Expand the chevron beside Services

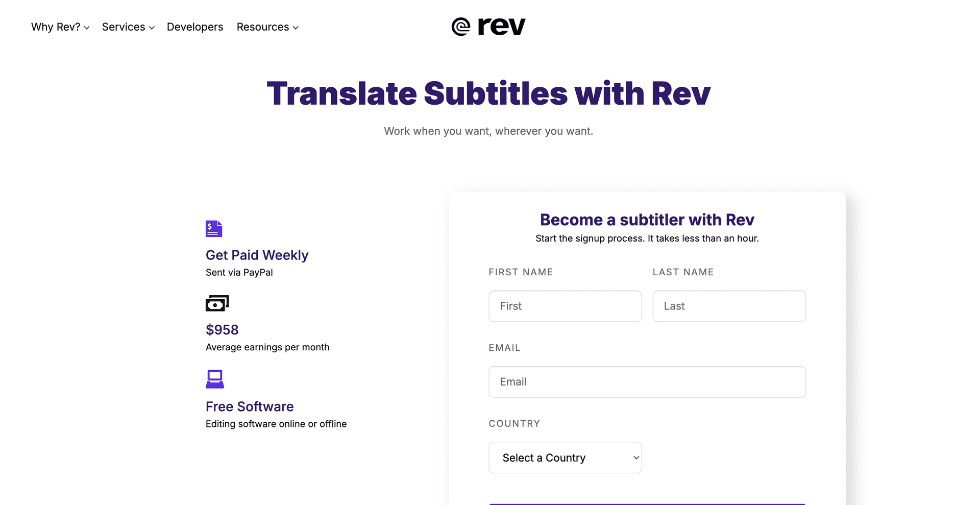point(152,28)
